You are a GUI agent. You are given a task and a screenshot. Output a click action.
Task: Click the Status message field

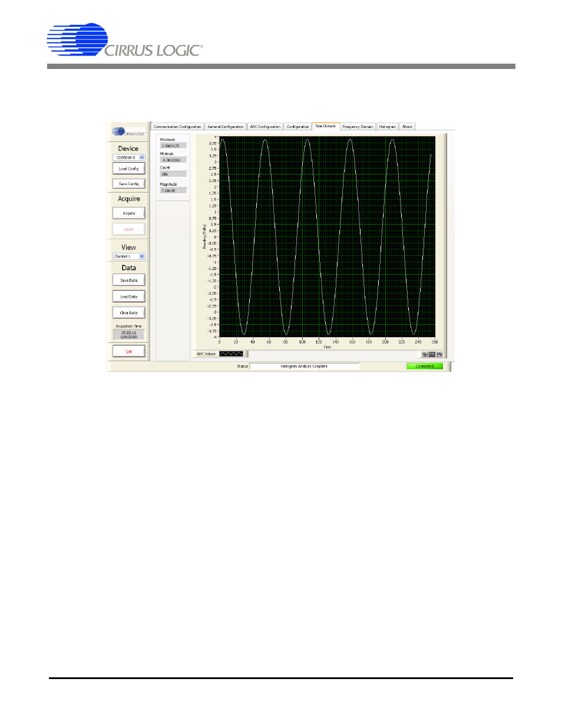pyautogui.click(x=304, y=366)
